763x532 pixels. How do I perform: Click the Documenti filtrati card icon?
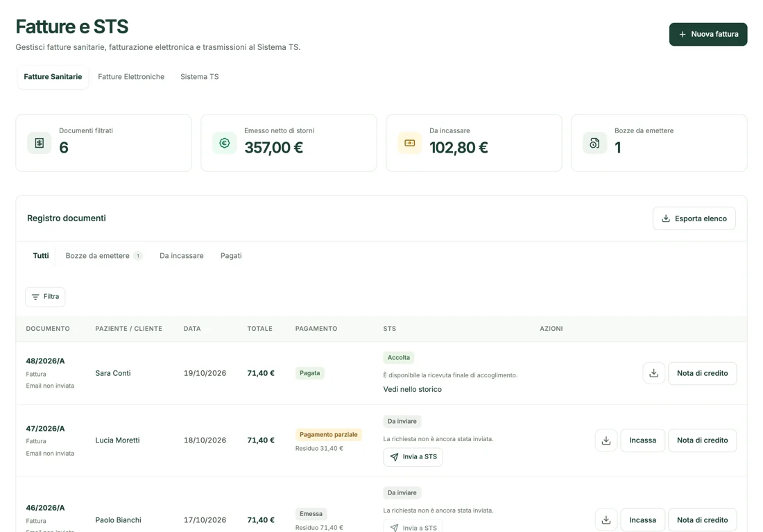40,143
